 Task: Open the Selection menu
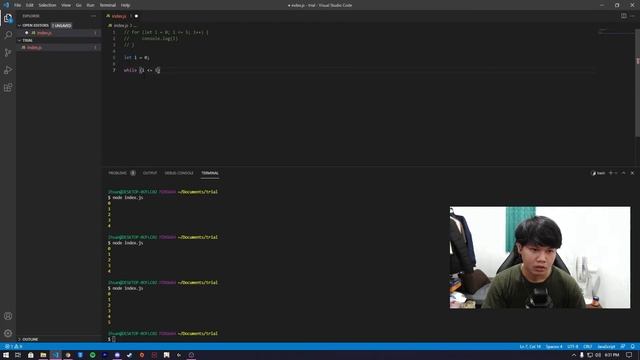[x=47, y=5]
